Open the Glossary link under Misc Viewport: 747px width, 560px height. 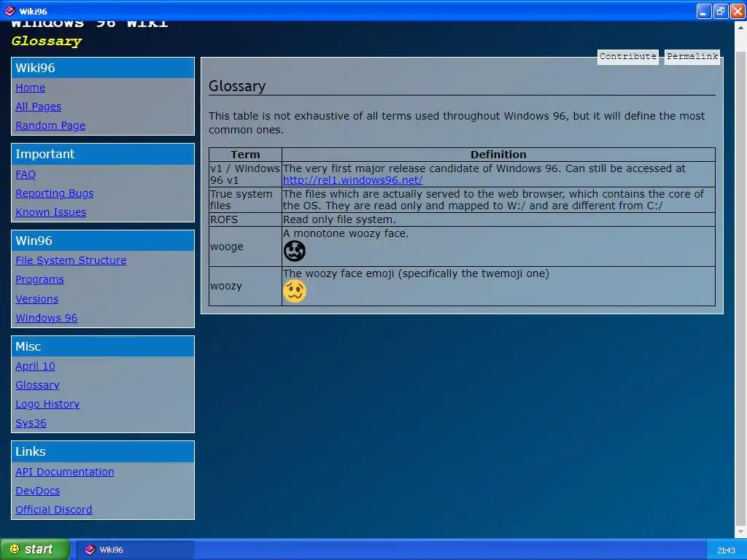point(37,385)
